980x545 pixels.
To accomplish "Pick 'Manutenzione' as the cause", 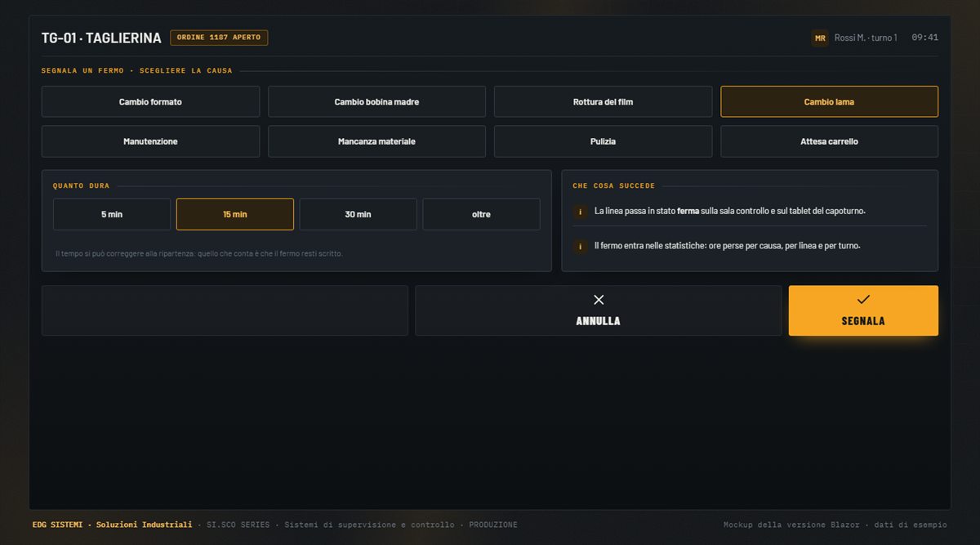I will [x=150, y=141].
